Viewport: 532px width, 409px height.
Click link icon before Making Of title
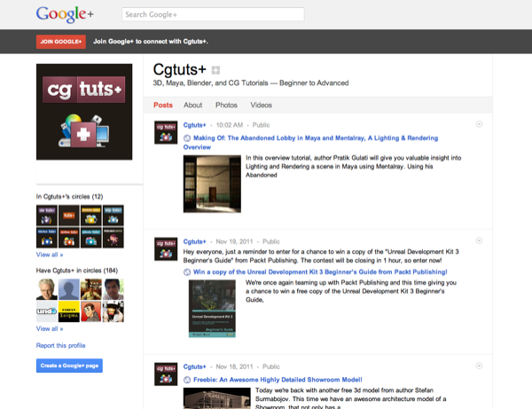tap(187, 138)
